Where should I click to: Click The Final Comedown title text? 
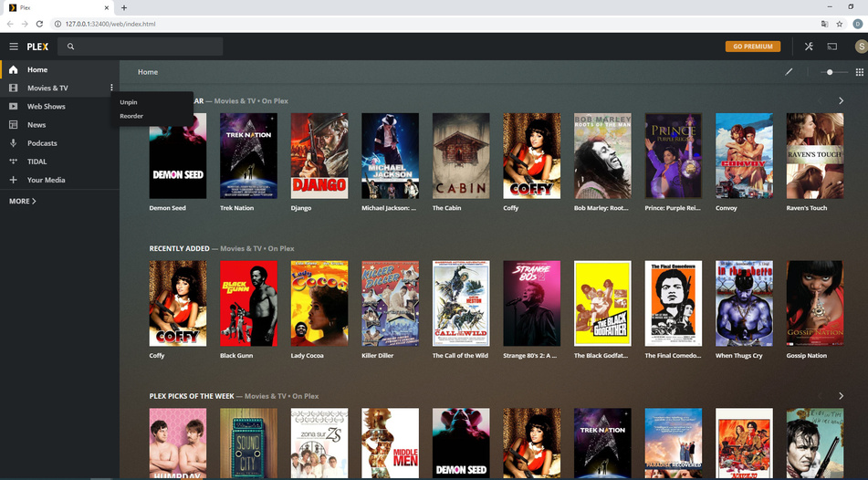673,356
